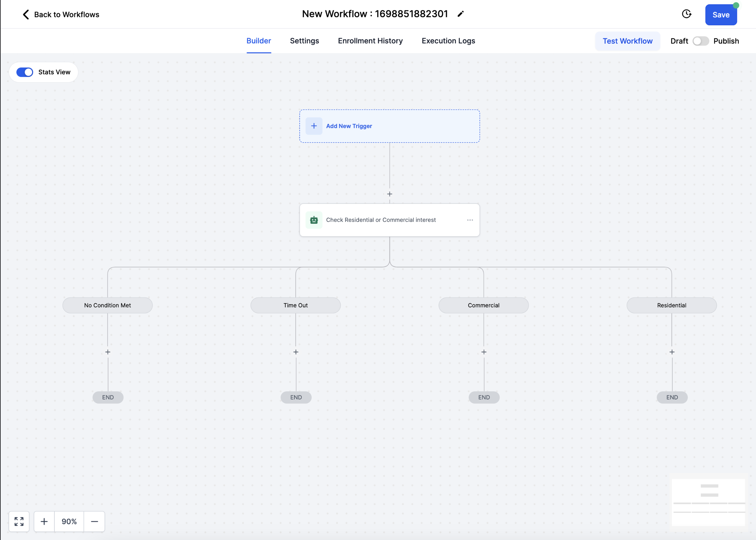Click the pencil icon to rename workflow
Viewport: 756px width, 540px height.
(x=461, y=14)
